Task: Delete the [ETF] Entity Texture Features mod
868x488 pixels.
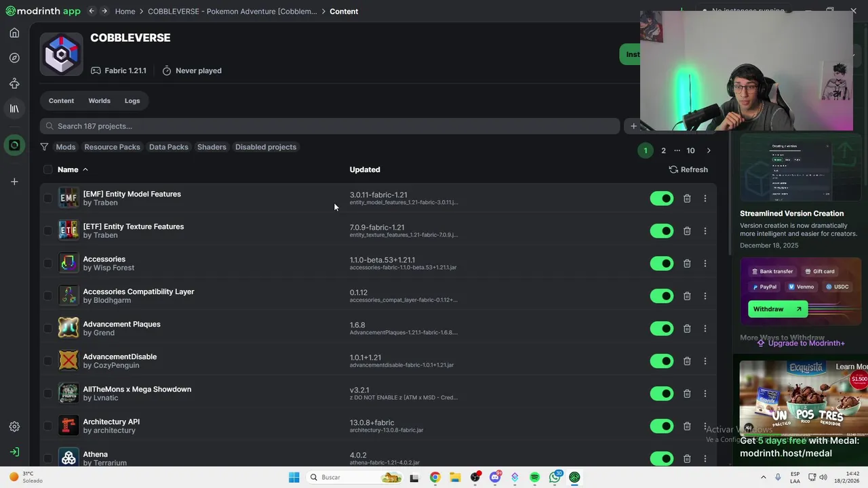Action: [687, 230]
